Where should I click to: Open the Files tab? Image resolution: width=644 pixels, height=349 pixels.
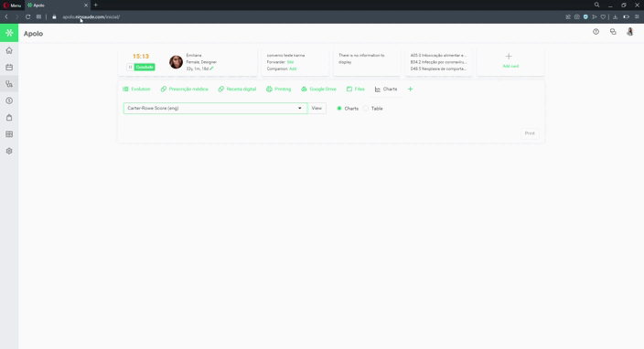point(355,89)
